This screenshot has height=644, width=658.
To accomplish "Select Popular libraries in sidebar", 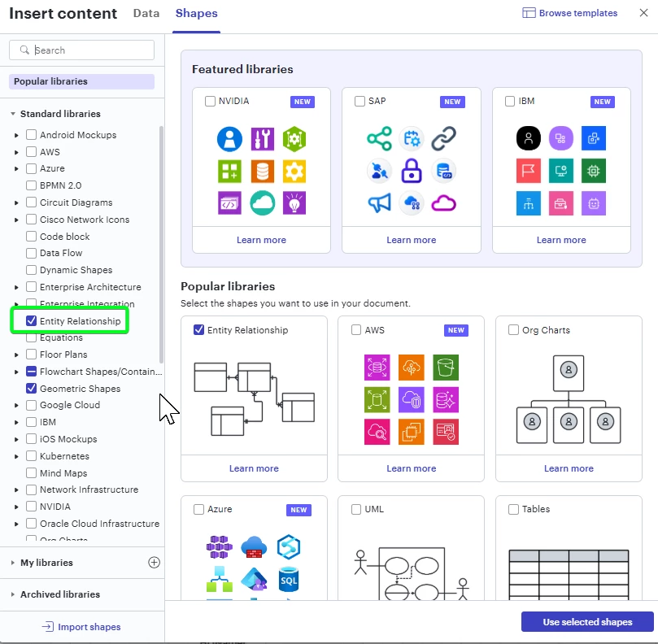I will [x=82, y=81].
